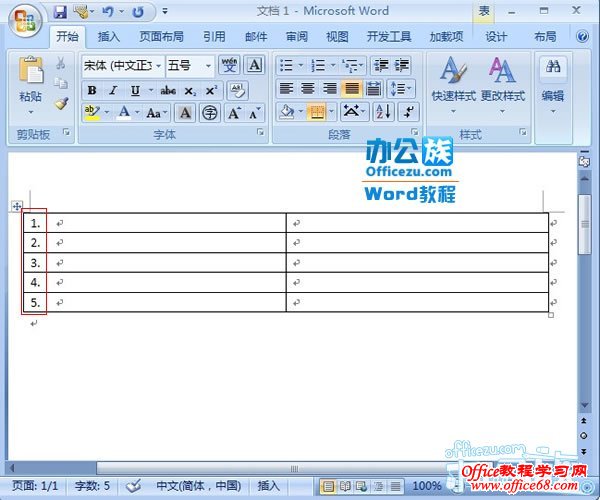Switch to Full Screen Reading view

tap(345, 486)
